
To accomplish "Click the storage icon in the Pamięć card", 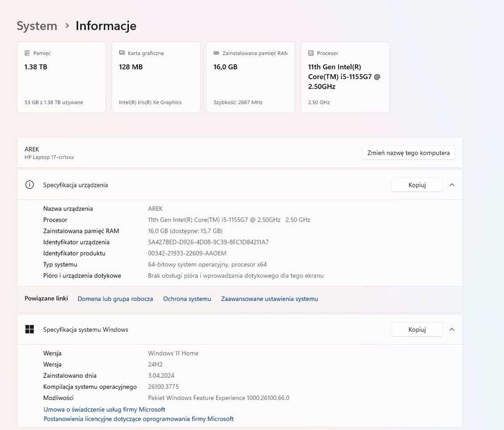I will pyautogui.click(x=27, y=53).
